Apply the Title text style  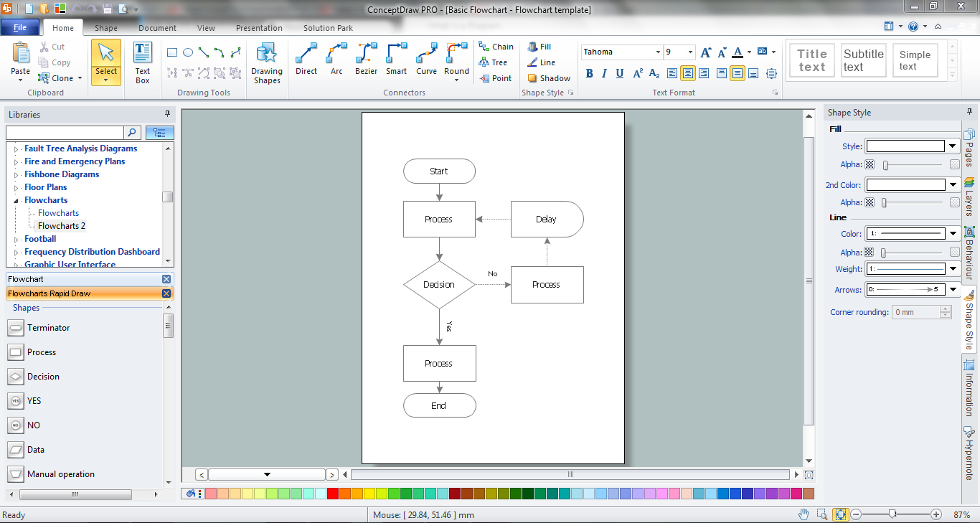(812, 60)
